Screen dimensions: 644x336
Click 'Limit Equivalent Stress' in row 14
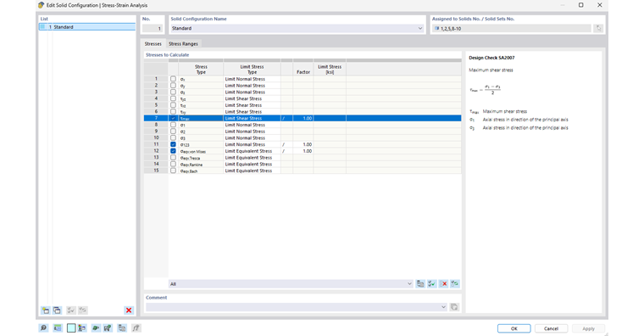(248, 164)
